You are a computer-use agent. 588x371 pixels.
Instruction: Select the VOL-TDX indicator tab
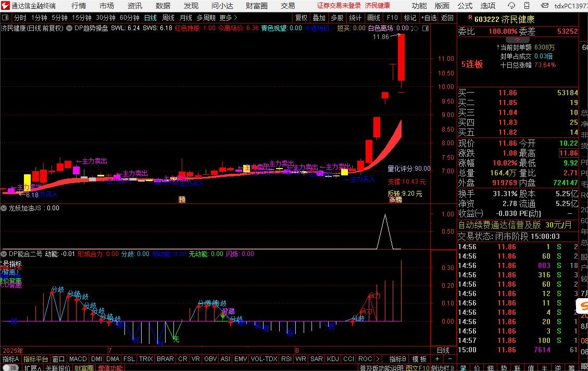coord(264,359)
